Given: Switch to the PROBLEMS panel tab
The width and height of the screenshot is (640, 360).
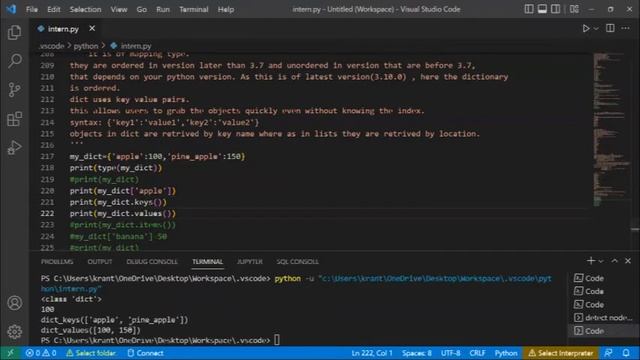Looking at the screenshot, I should coord(57,262).
